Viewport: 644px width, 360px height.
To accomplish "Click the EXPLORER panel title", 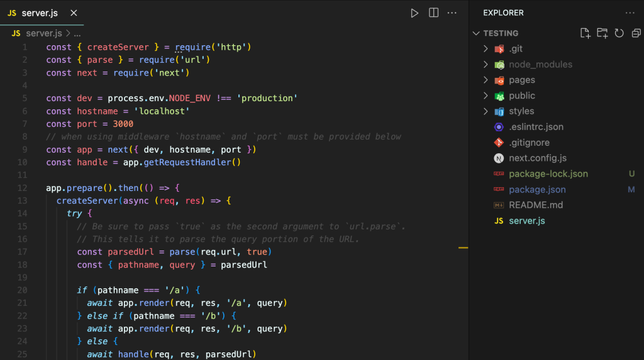I will [x=504, y=13].
